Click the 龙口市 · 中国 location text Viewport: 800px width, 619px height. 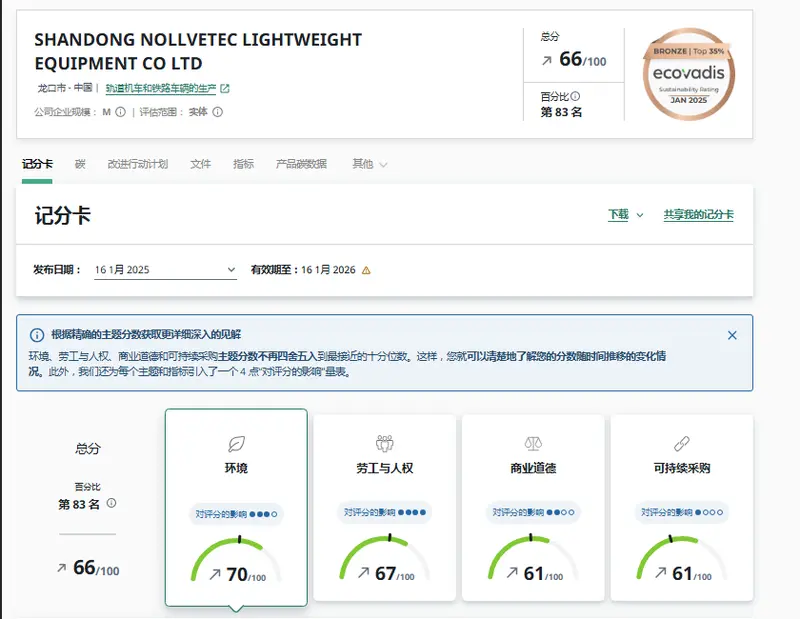pyautogui.click(x=65, y=88)
